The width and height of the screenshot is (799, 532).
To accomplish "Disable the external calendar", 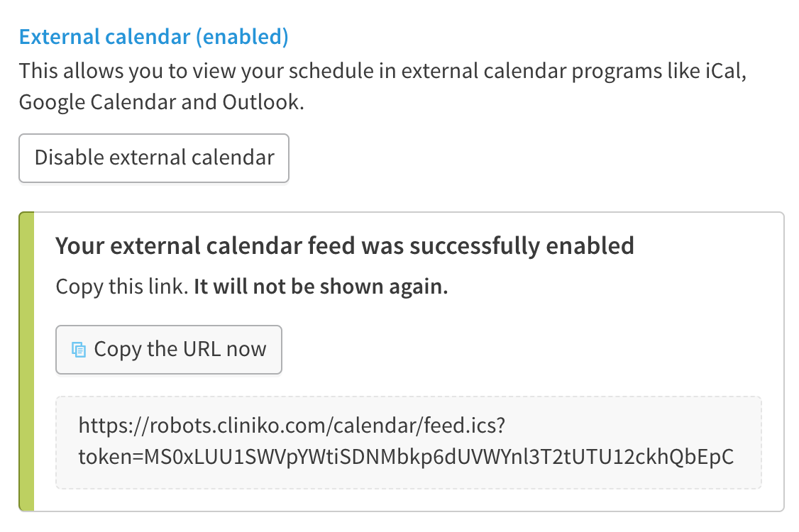I will pyautogui.click(x=154, y=158).
